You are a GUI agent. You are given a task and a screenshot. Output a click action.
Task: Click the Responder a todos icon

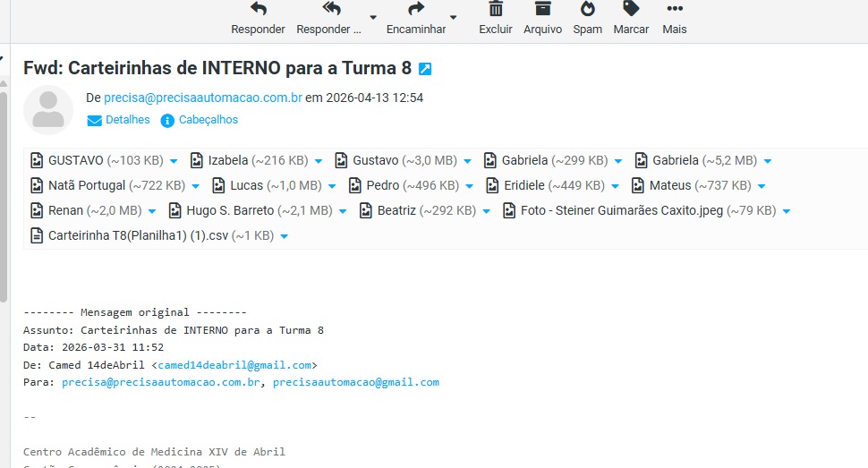point(331,10)
